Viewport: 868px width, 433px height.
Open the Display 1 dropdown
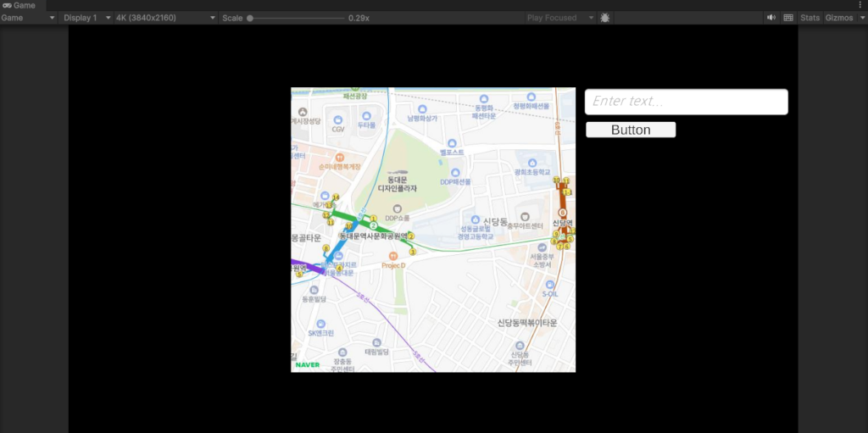[x=86, y=18]
